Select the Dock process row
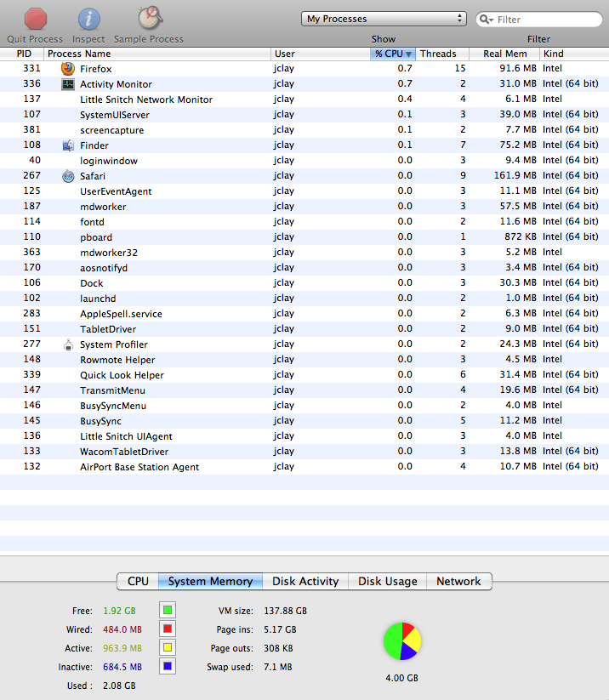Screen dimensions: 609x700 coord(304,282)
